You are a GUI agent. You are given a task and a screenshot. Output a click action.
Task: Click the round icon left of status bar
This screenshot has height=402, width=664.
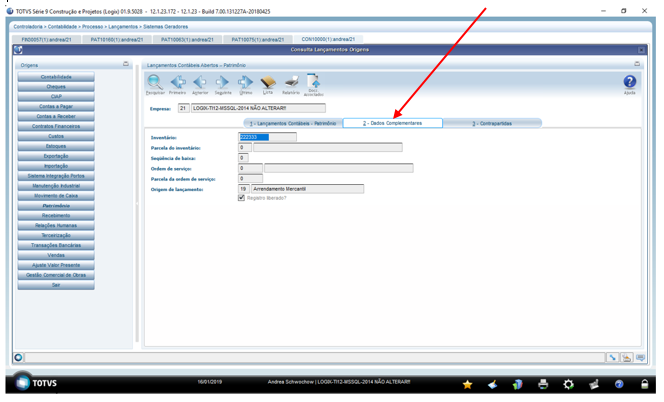pos(18,358)
